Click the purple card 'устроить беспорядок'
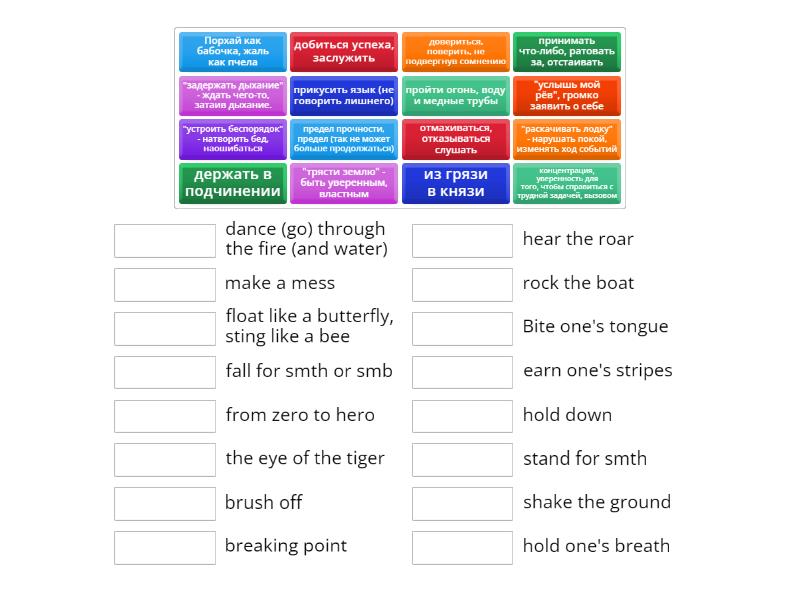Screen dimensions: 800x600 [x=232, y=140]
